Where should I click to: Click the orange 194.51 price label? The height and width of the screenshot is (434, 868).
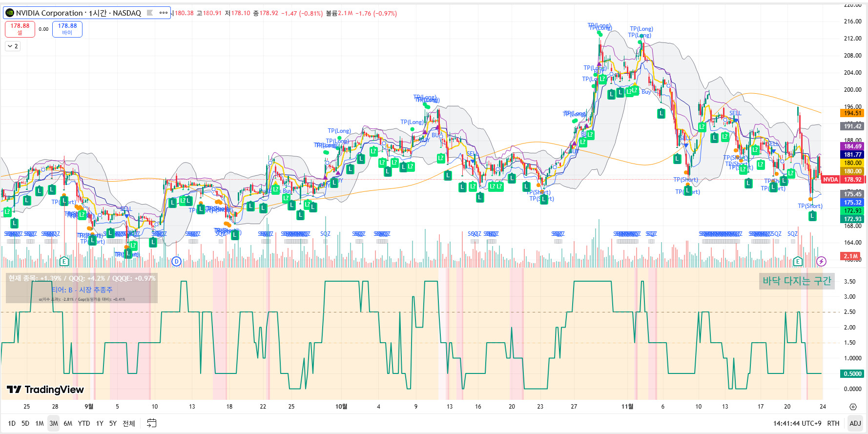[x=853, y=113]
